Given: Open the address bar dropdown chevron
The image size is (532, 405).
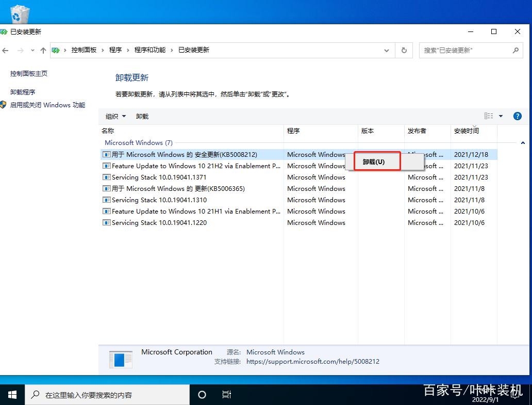Looking at the screenshot, I should pyautogui.click(x=387, y=50).
